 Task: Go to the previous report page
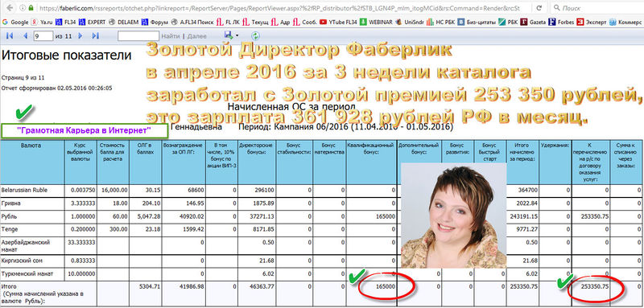tap(25, 36)
